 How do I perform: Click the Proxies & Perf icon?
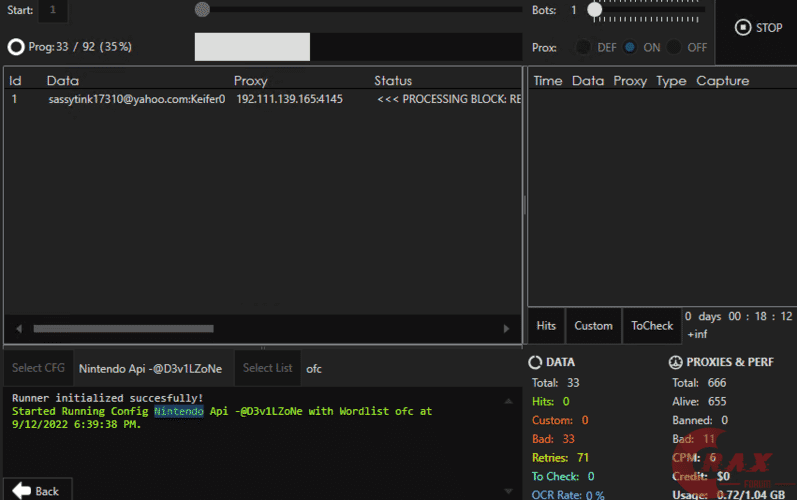(674, 362)
